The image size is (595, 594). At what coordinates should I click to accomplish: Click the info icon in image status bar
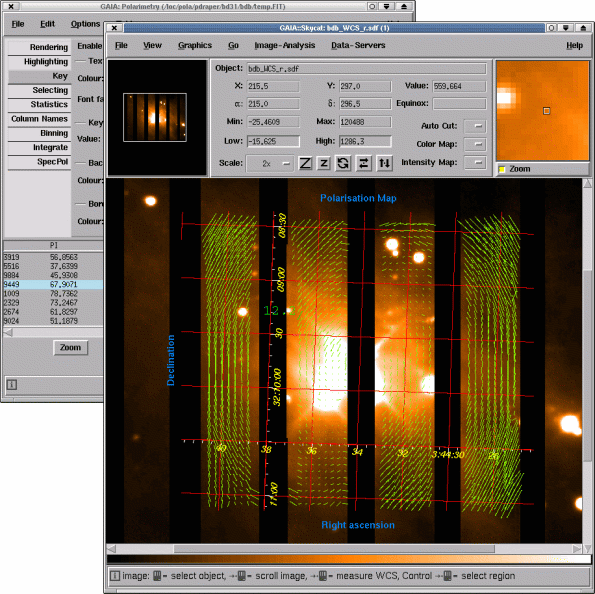tap(115, 576)
